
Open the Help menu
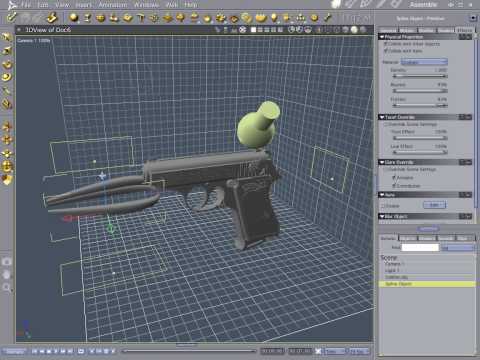click(x=191, y=5)
